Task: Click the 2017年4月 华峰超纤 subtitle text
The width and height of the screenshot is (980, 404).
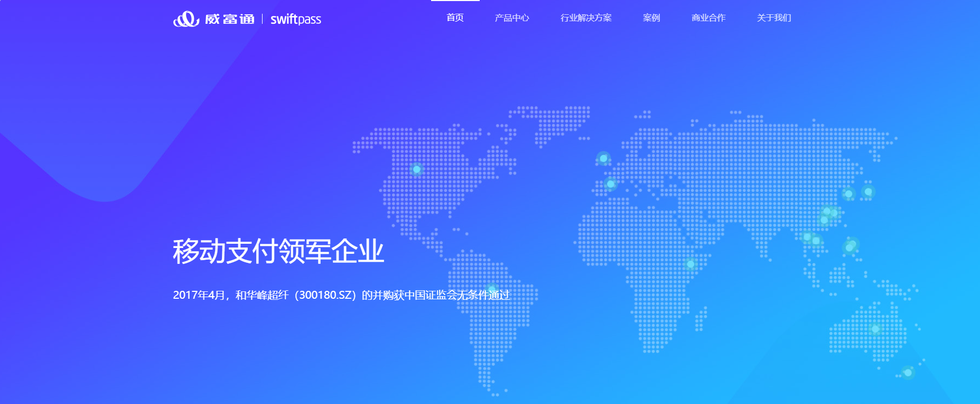Action: tap(341, 295)
